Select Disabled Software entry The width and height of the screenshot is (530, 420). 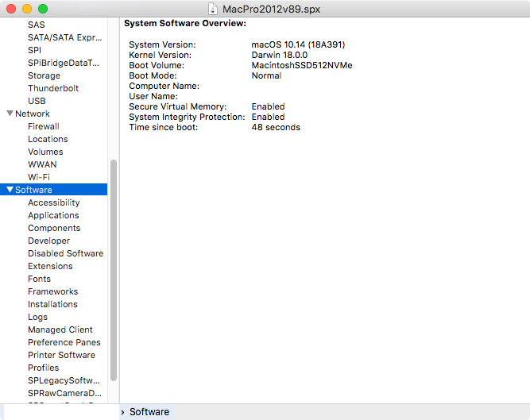(x=66, y=253)
